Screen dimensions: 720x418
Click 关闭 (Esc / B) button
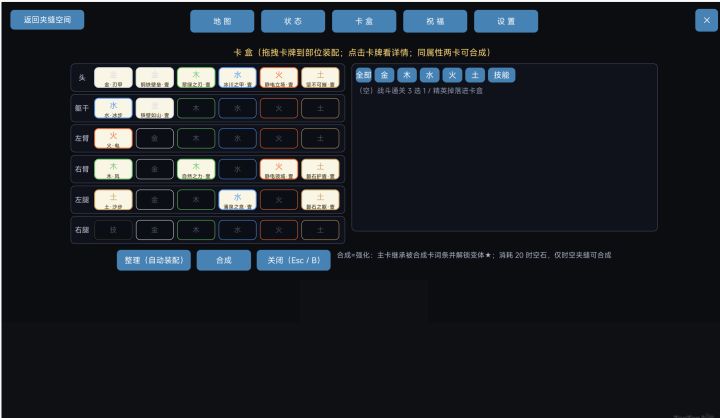(x=293, y=260)
